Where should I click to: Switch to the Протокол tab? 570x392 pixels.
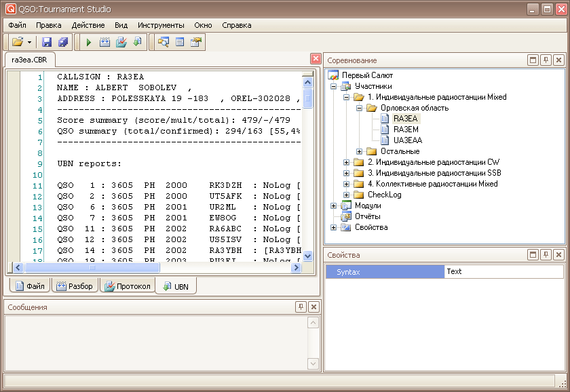127,286
